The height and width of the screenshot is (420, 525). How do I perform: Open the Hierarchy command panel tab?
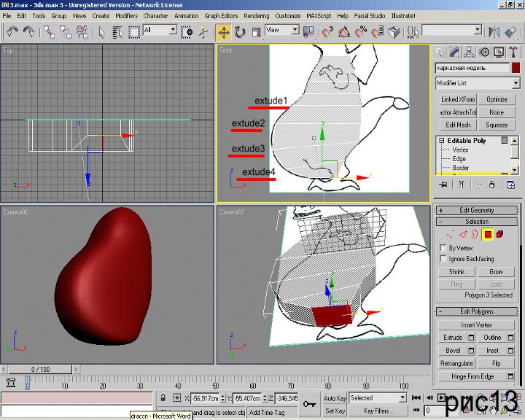point(469,52)
